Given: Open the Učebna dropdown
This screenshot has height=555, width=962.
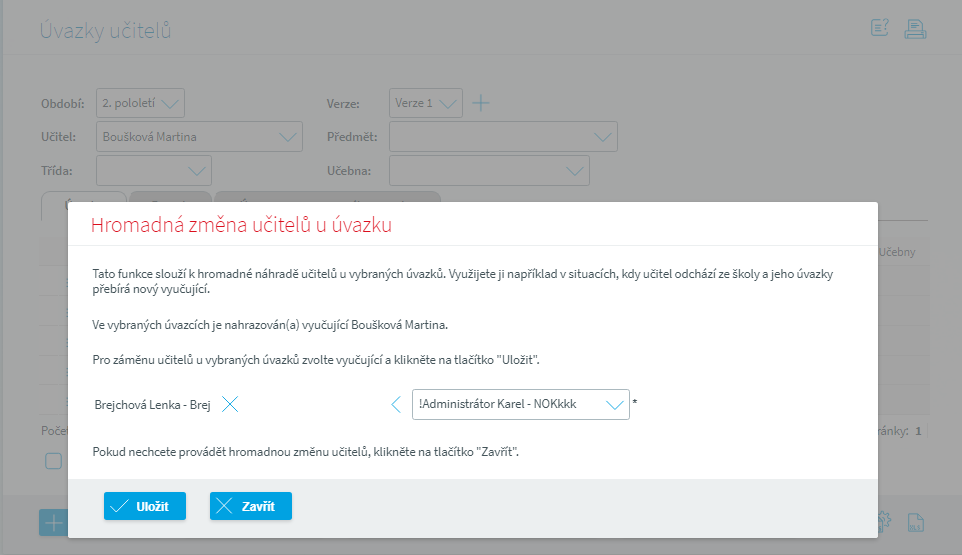Looking at the screenshot, I should coord(488,171).
